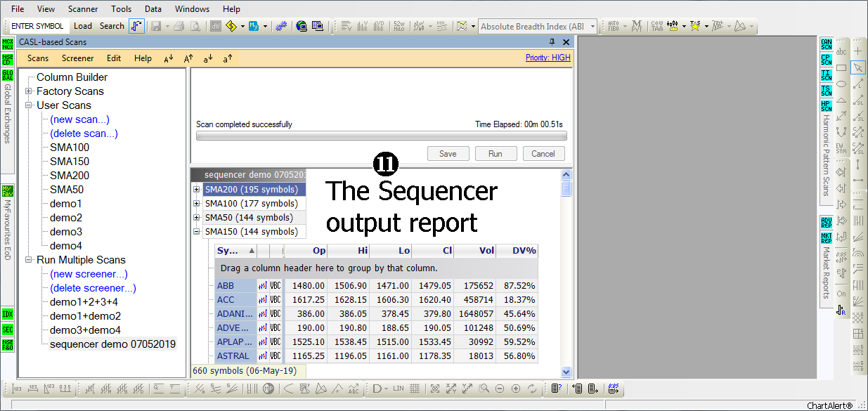Open the Tools menu
Viewport: 868px width, 411px height.
122,9
